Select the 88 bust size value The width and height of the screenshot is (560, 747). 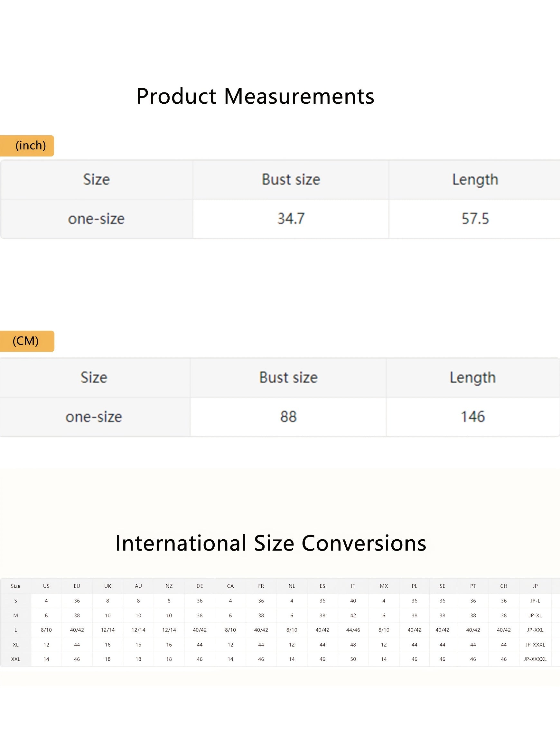[x=288, y=416]
